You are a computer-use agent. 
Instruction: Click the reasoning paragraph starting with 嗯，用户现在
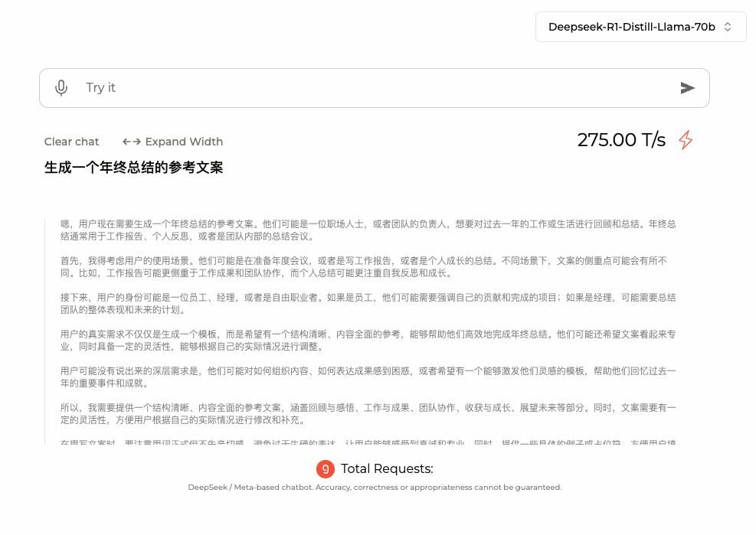pyautogui.click(x=368, y=230)
